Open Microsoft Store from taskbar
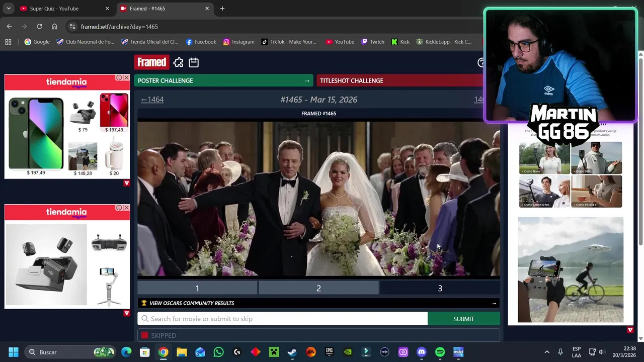This screenshot has width=644, height=362. [145, 352]
